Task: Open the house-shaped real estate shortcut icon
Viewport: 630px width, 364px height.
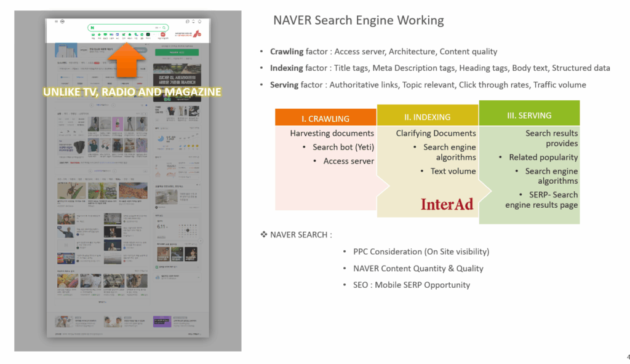Action: click(x=130, y=34)
